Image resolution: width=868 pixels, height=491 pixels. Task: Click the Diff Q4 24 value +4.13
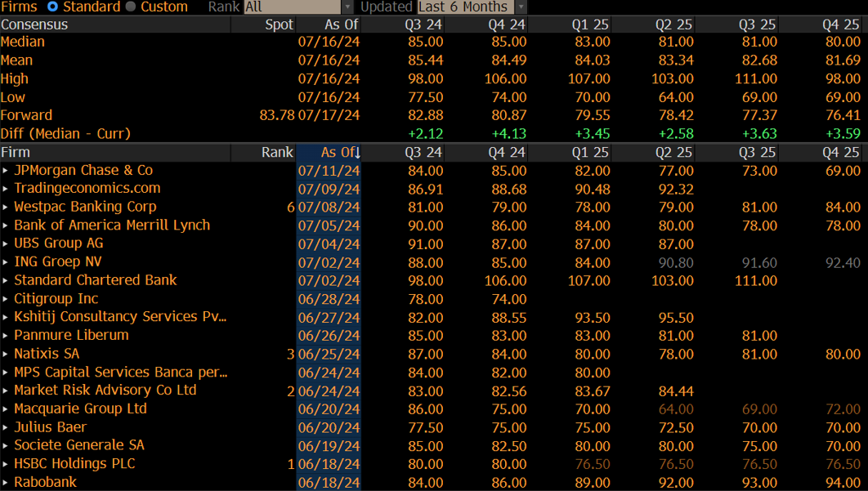point(508,133)
